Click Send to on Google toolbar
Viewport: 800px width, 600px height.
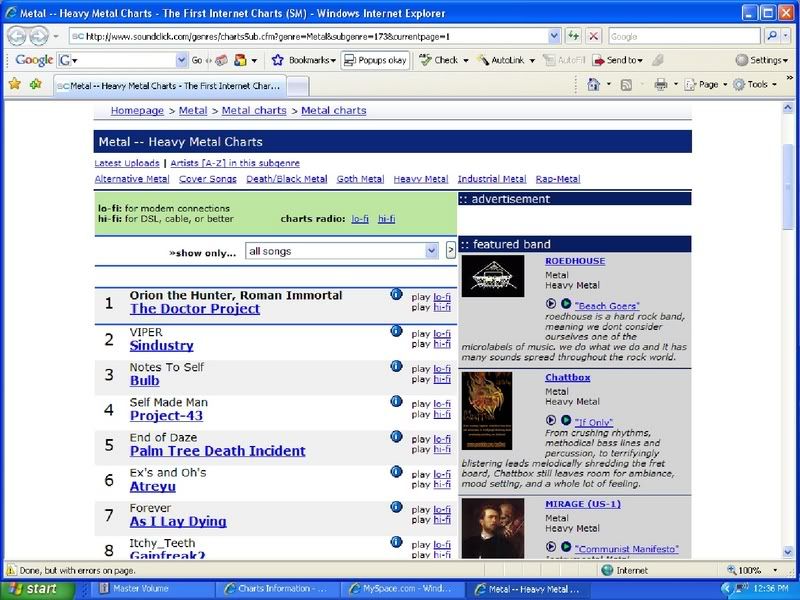point(617,60)
